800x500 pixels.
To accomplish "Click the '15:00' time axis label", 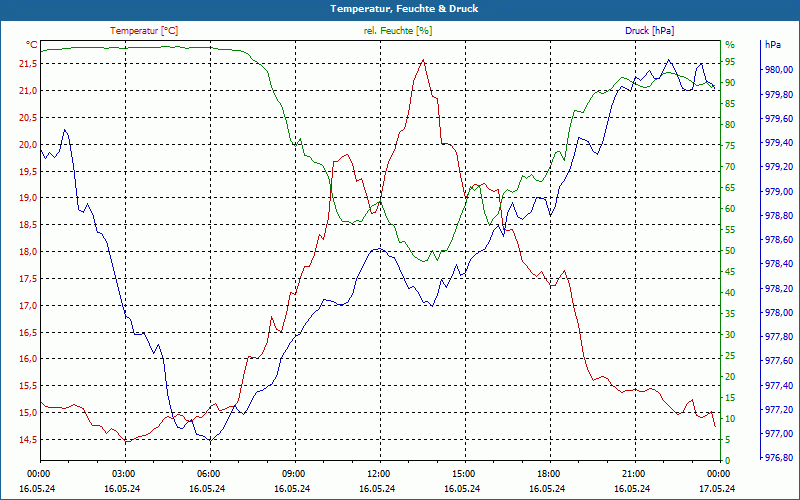I will tap(463, 473).
